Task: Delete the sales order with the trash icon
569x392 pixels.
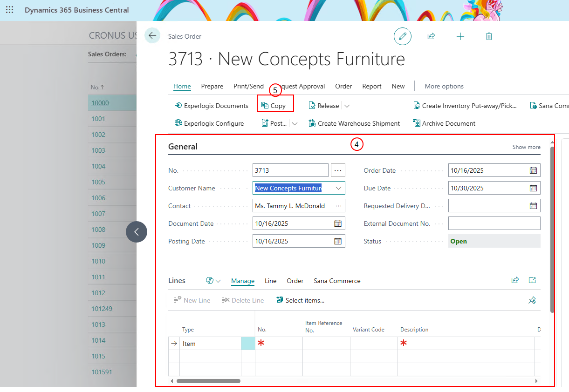Action: tap(489, 36)
